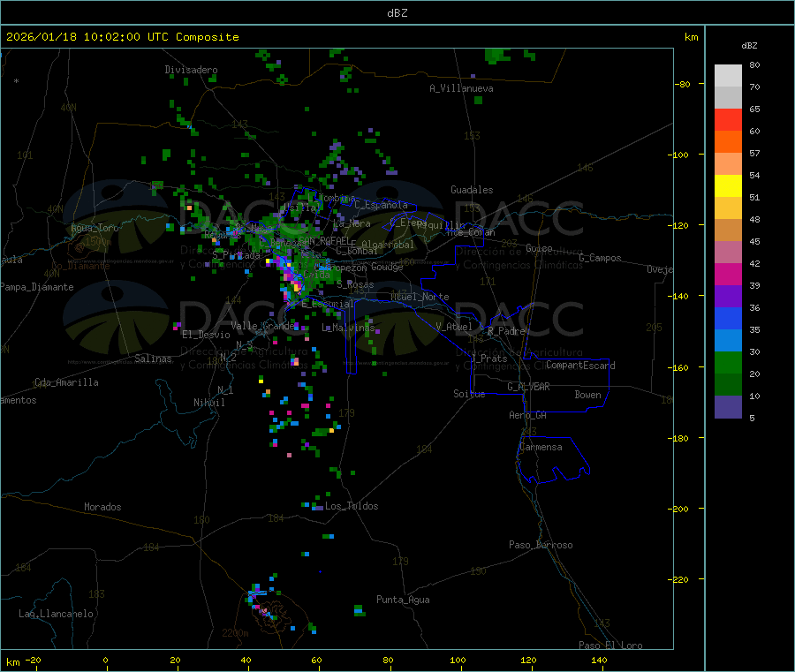This screenshot has width=795, height=672.
Task: Click the Lag.Llancanelo map label
Action: [56, 614]
